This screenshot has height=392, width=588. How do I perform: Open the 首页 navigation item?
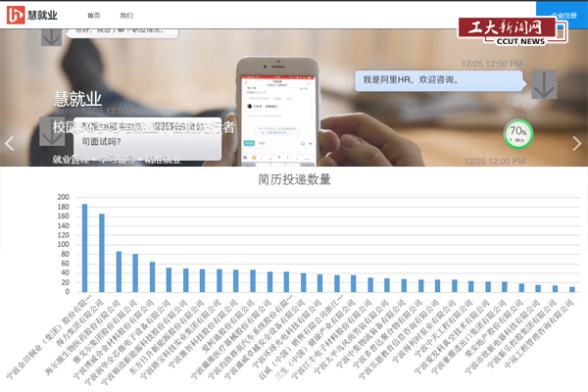pyautogui.click(x=94, y=16)
